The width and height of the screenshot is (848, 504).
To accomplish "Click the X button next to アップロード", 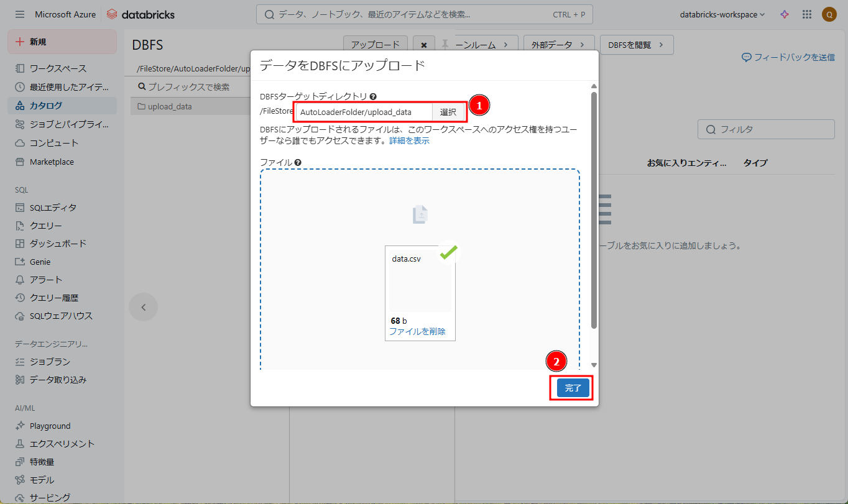I will (x=423, y=45).
